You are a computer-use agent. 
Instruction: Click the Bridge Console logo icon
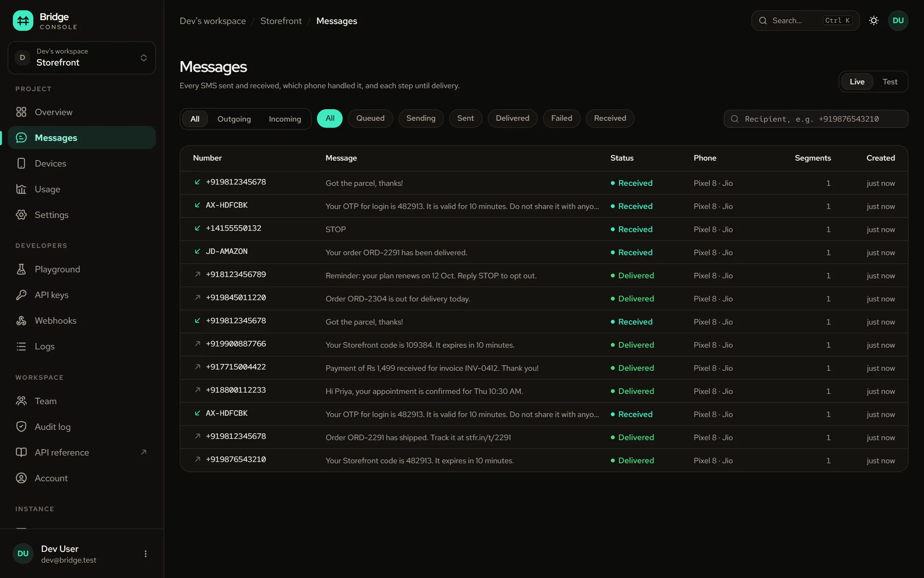(23, 21)
